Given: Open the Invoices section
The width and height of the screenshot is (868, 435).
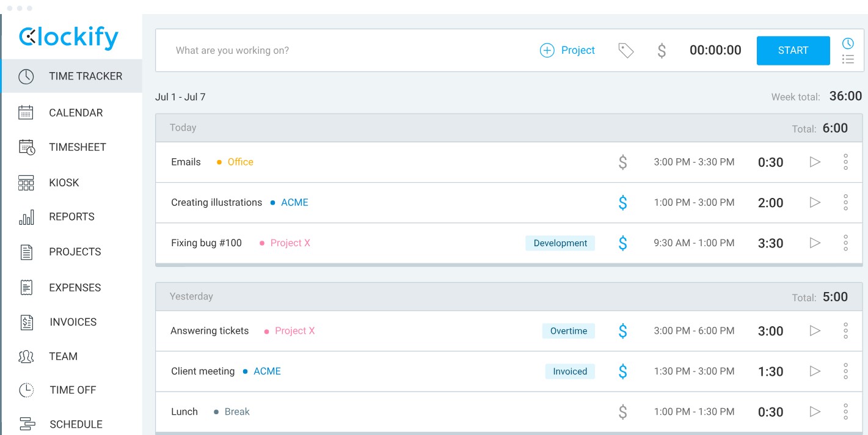Looking at the screenshot, I should [72, 322].
